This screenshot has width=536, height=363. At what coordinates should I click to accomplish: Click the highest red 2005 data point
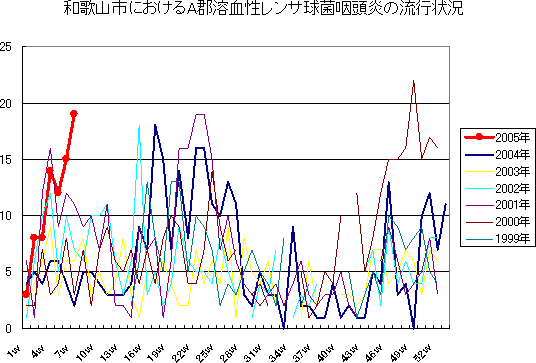[x=74, y=113]
